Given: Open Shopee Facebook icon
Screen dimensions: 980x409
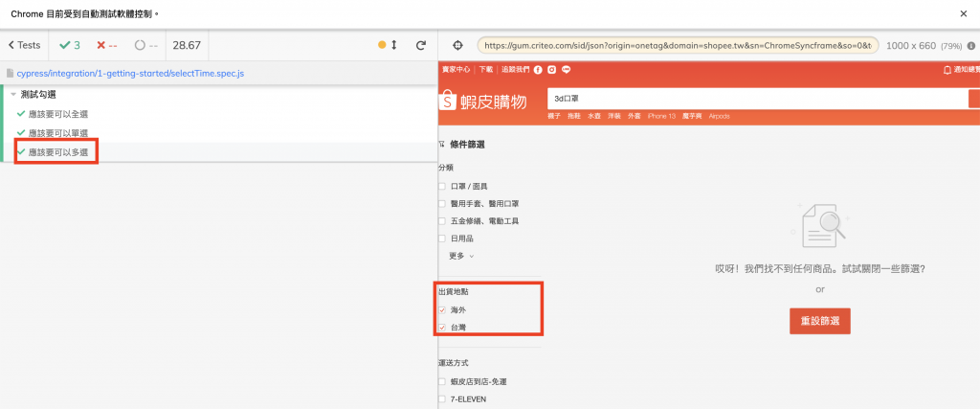Looking at the screenshot, I should coord(538,69).
